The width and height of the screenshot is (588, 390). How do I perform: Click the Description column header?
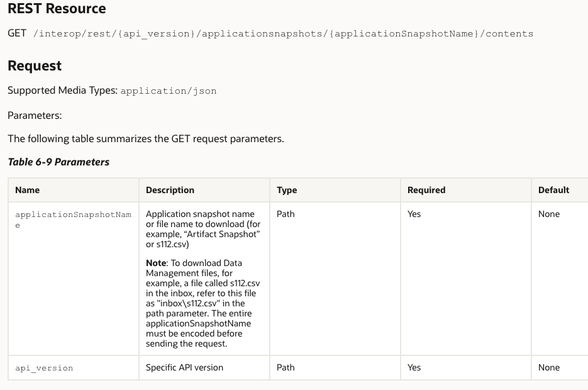pyautogui.click(x=170, y=190)
